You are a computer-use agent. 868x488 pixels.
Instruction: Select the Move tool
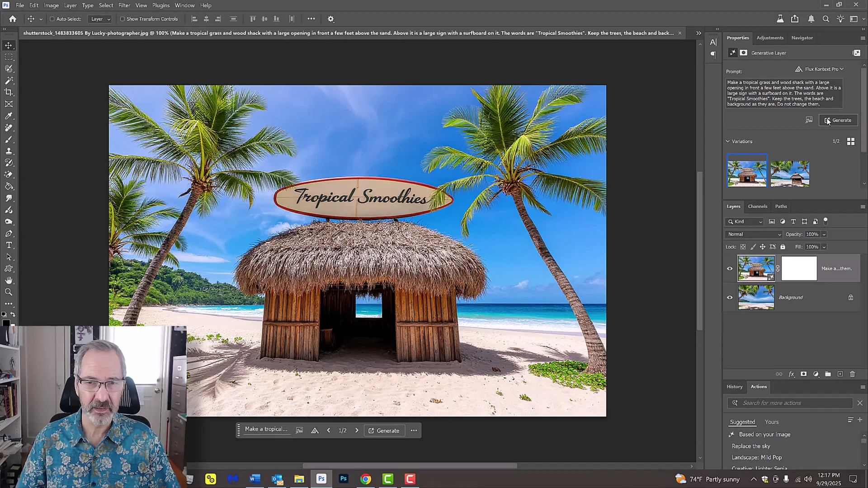(9, 45)
